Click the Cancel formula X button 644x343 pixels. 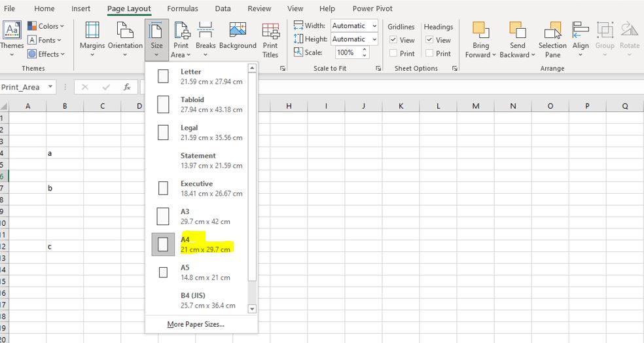pyautogui.click(x=84, y=86)
